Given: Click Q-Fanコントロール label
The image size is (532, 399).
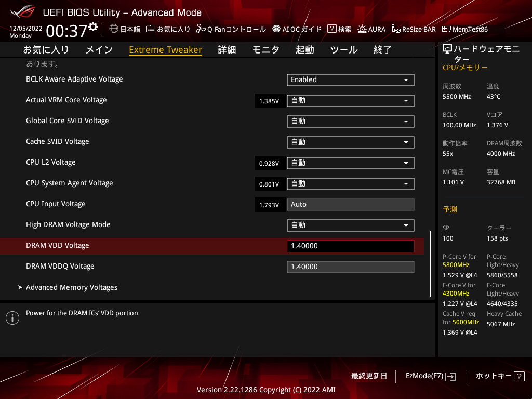Looking at the screenshot, I should [x=236, y=30].
